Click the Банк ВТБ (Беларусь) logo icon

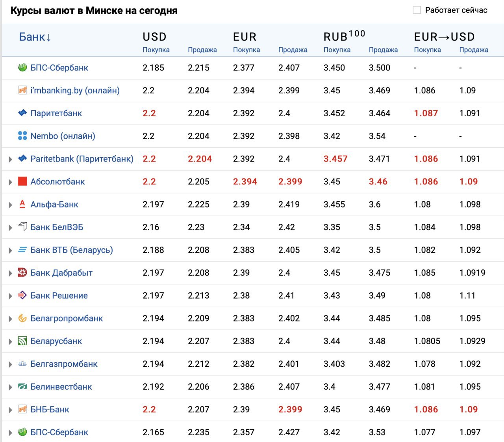[22, 250]
